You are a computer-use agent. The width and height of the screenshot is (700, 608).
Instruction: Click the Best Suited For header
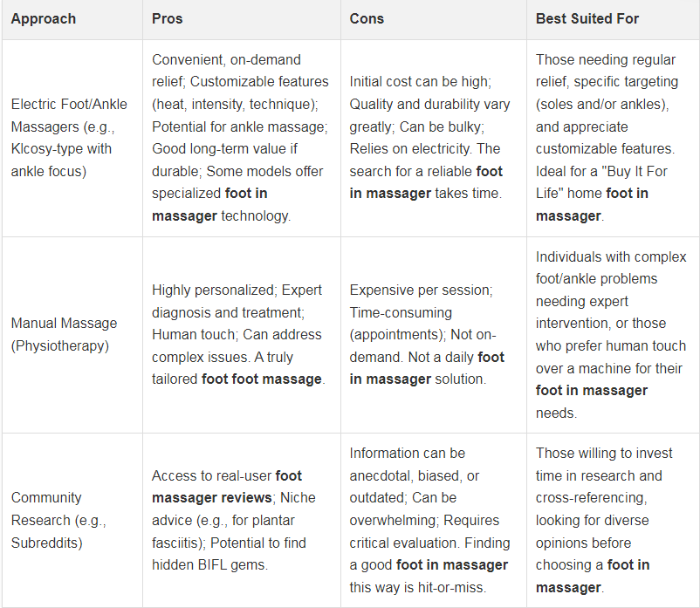pos(587,18)
